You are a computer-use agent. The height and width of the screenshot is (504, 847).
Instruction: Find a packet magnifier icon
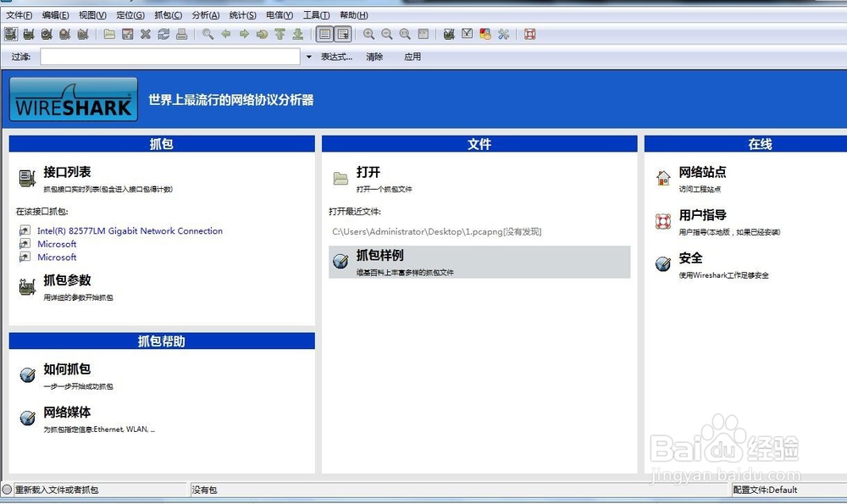pos(208,34)
